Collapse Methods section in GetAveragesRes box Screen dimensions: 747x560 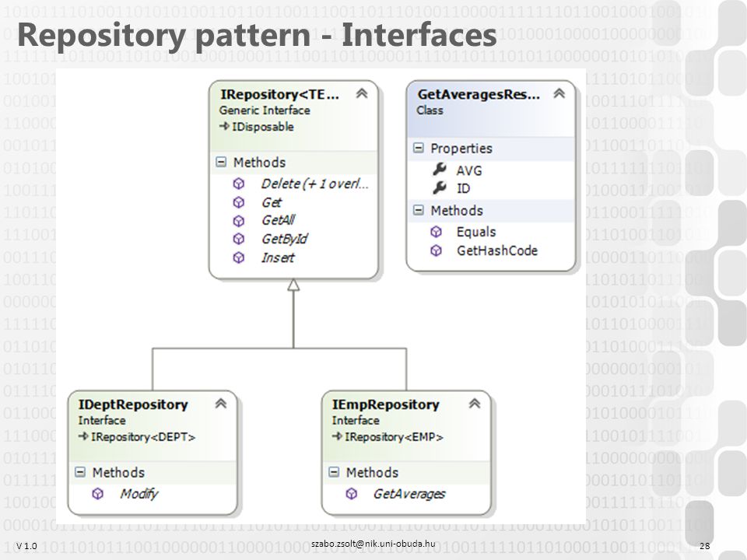[x=419, y=210]
